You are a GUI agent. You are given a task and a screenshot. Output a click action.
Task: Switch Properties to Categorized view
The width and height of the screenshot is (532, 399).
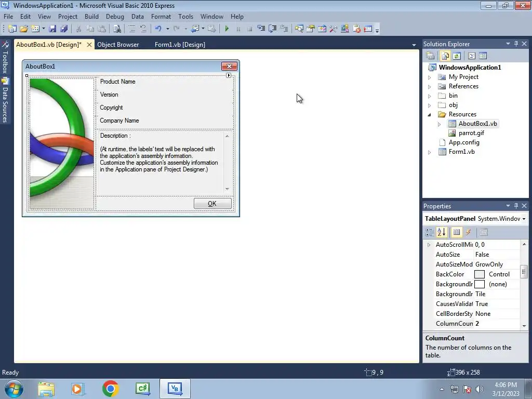(429, 232)
